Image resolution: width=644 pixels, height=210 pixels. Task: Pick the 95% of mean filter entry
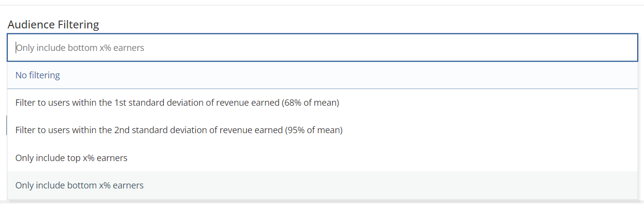click(322, 130)
